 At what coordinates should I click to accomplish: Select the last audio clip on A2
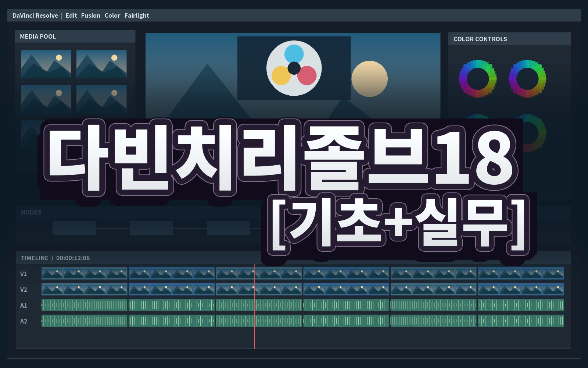pos(521,321)
